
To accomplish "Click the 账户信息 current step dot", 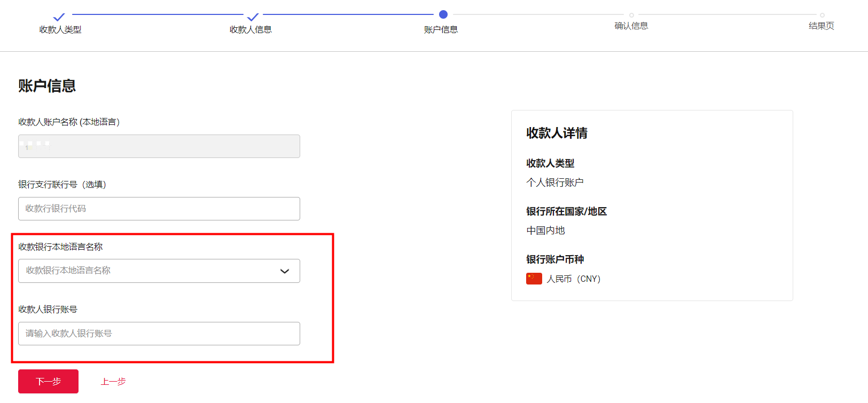I will pos(443,14).
